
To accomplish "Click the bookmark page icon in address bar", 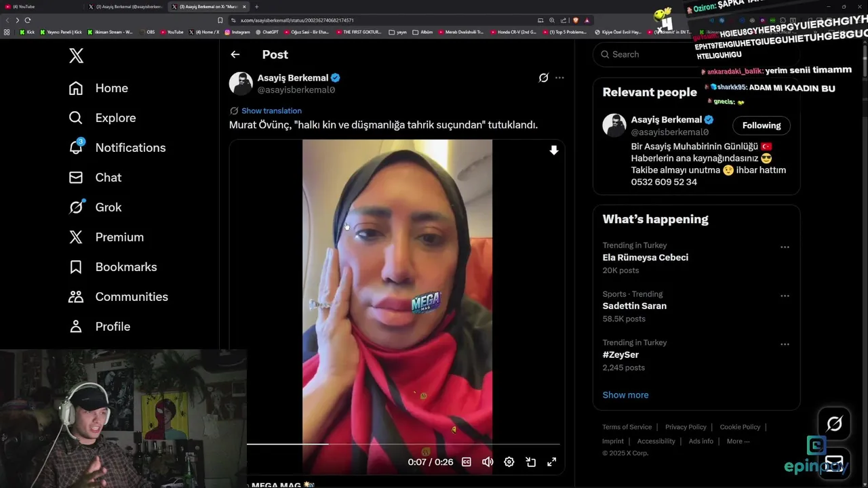I will point(220,20).
